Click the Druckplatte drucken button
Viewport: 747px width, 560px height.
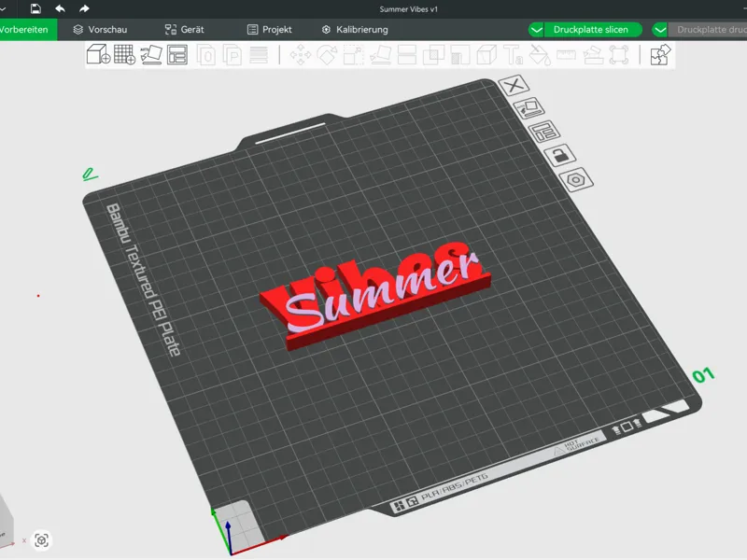(x=708, y=30)
